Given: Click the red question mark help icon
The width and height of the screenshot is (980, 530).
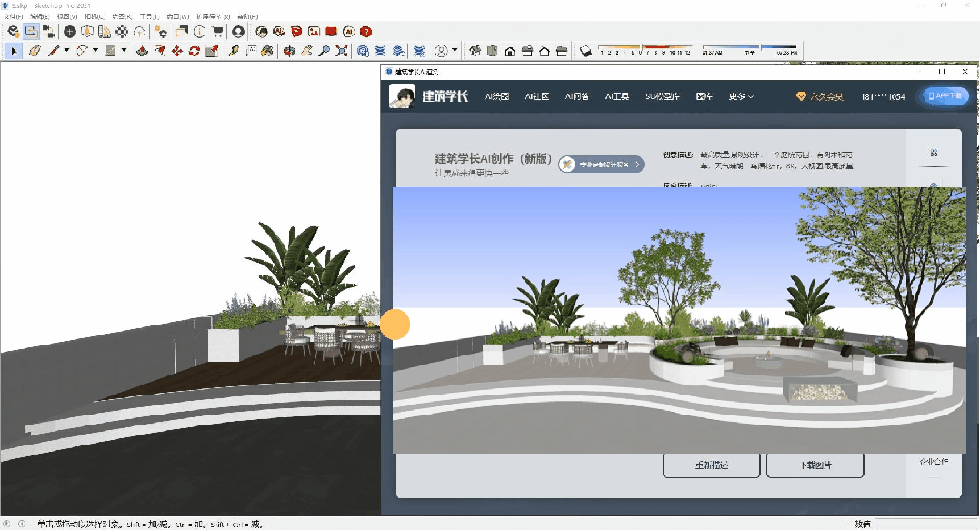Looking at the screenshot, I should (x=366, y=32).
